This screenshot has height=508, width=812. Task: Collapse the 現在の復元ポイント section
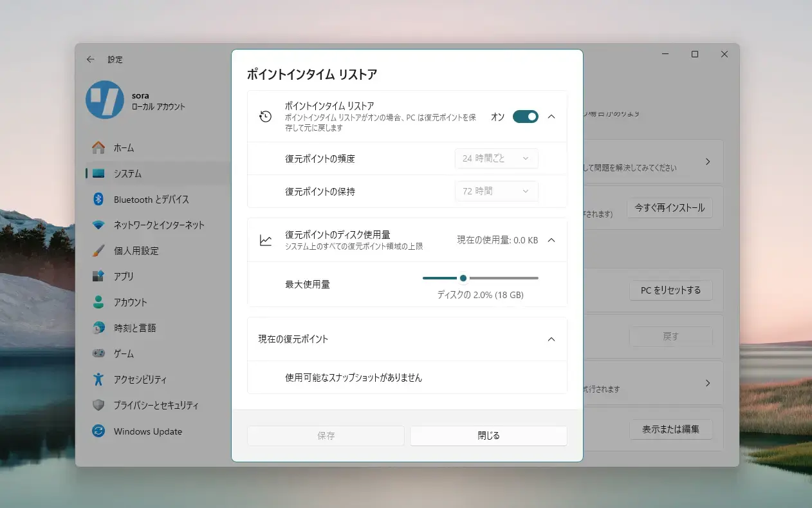(x=551, y=339)
